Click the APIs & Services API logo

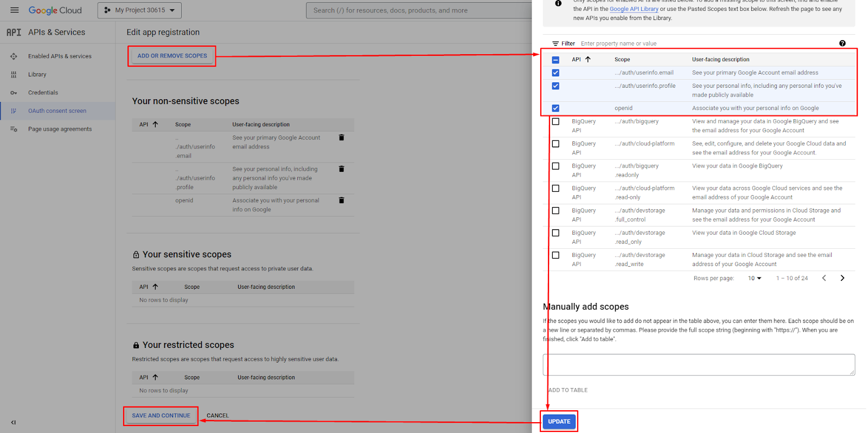(x=14, y=33)
